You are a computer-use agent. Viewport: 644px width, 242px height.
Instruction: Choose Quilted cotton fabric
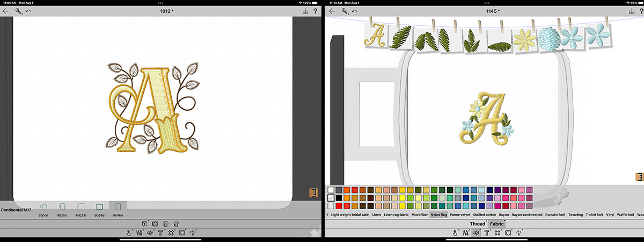pyautogui.click(x=484, y=215)
